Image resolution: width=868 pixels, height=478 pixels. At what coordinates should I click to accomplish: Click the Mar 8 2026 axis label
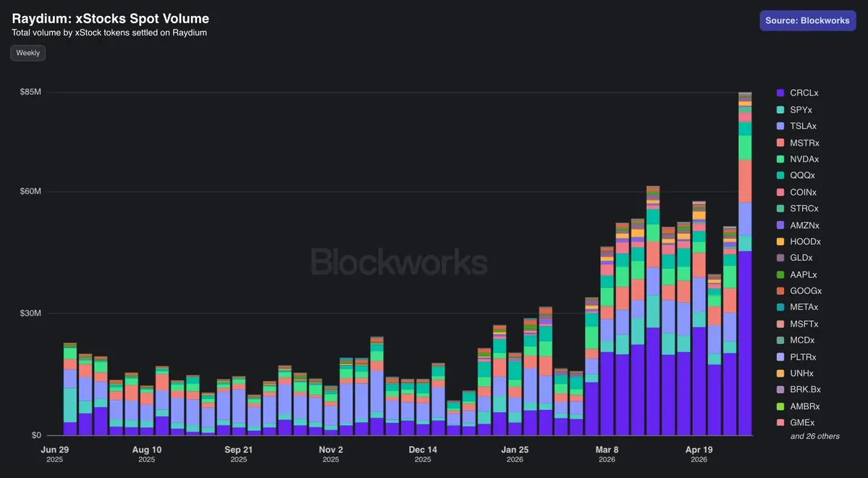point(607,454)
